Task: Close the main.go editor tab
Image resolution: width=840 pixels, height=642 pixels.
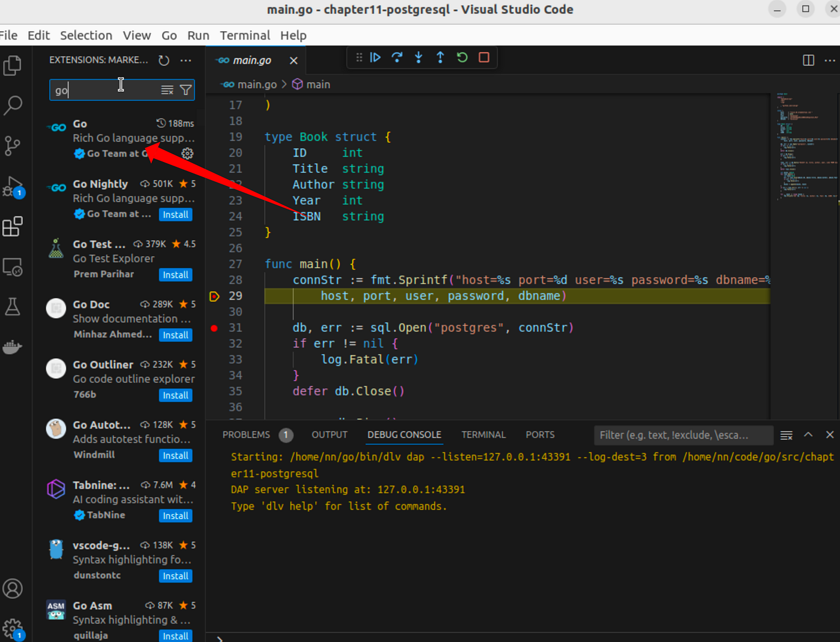Action: 293,61
